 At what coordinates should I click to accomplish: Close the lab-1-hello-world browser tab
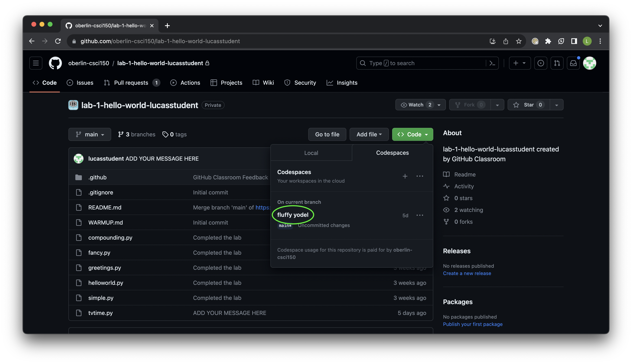pyautogui.click(x=152, y=25)
